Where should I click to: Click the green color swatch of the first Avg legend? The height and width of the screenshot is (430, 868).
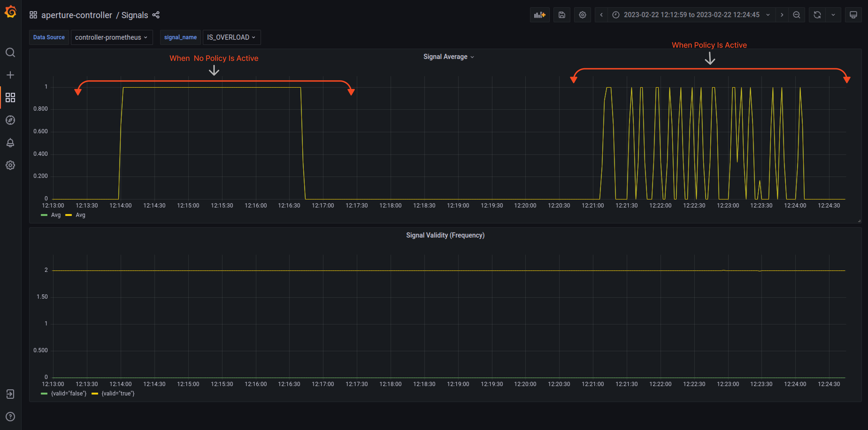(x=44, y=215)
